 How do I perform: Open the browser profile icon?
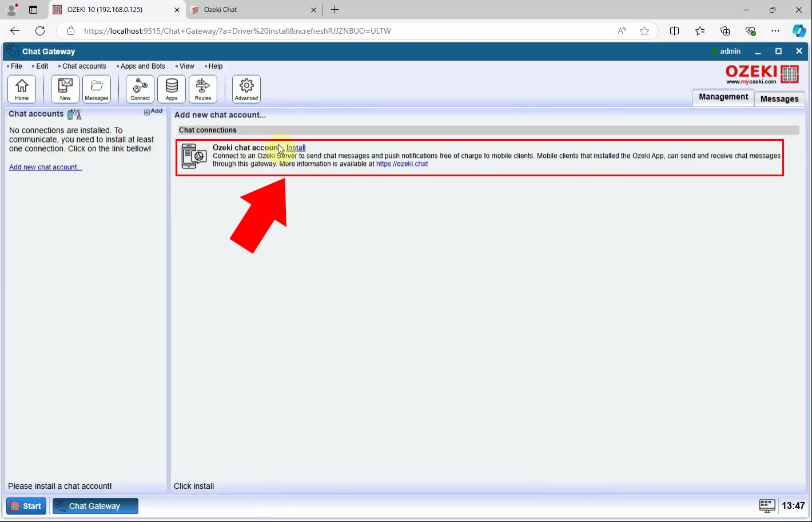click(x=11, y=10)
